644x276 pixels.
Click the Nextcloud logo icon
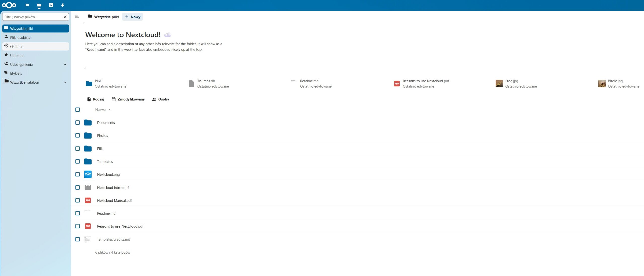click(x=9, y=5)
